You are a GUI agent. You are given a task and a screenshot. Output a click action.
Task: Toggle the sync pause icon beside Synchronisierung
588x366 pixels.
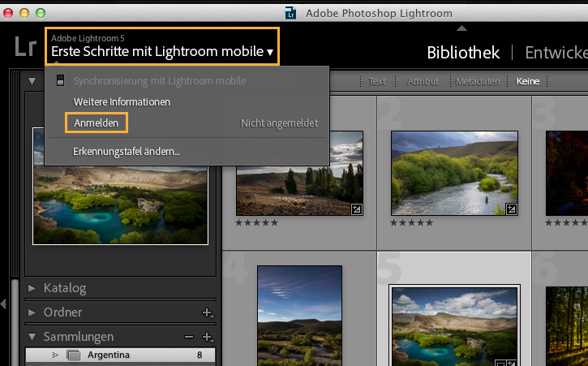60,80
